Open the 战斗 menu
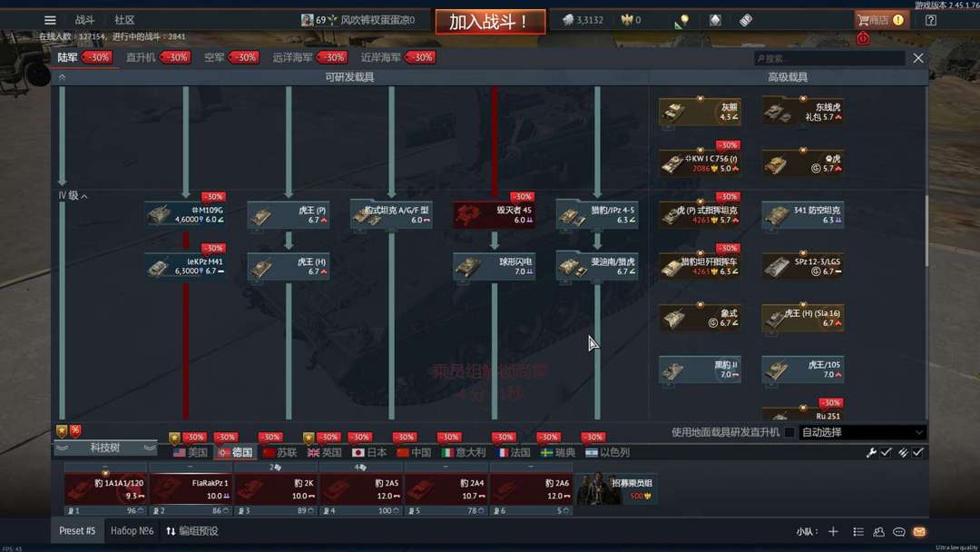 84,20
